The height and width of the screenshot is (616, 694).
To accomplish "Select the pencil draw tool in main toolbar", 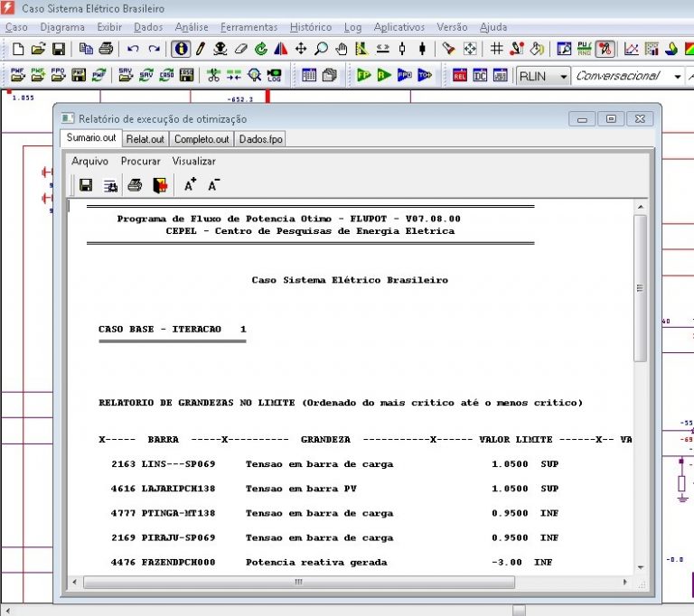I will 201,49.
